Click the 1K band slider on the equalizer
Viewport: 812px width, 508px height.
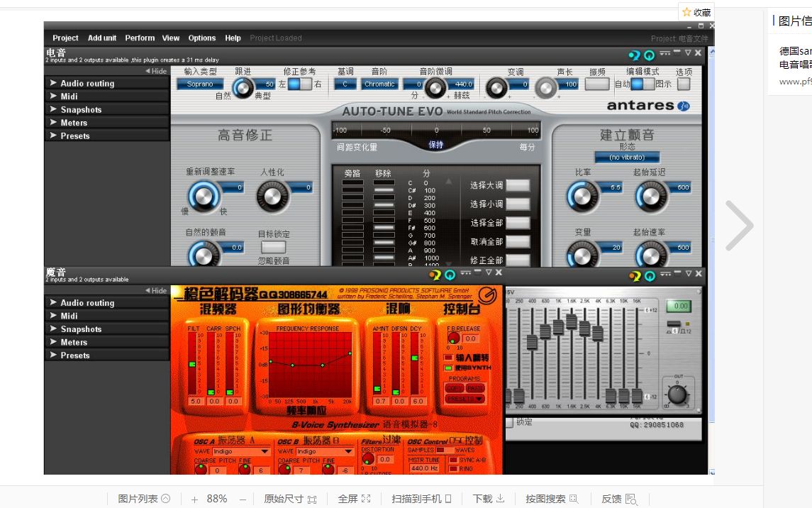pos(558,327)
